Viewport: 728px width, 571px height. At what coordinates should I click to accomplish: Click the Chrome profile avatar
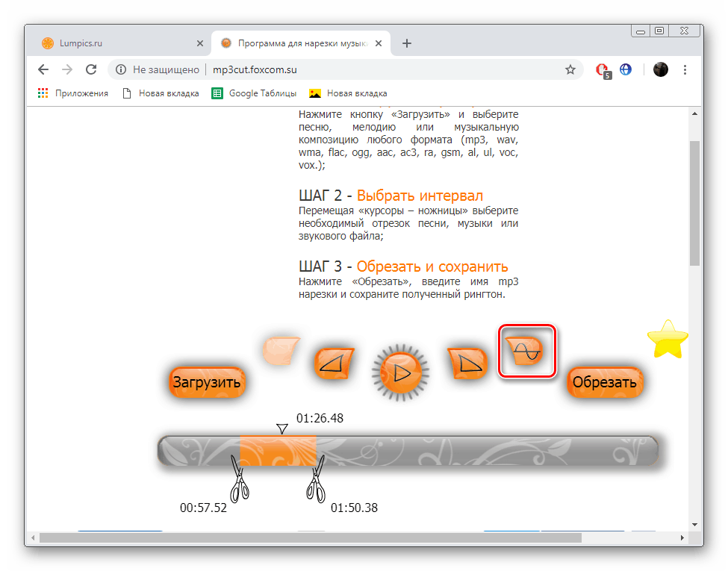tap(661, 69)
